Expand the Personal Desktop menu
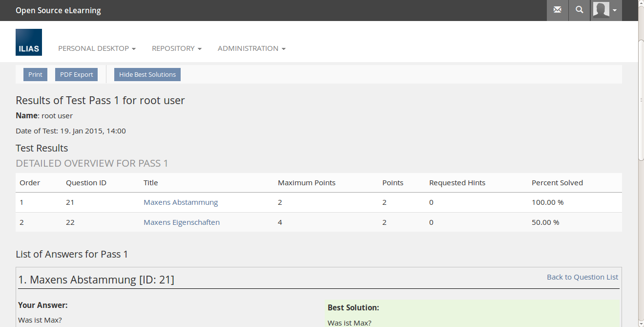Viewport: 644px width, 327px height. click(97, 48)
